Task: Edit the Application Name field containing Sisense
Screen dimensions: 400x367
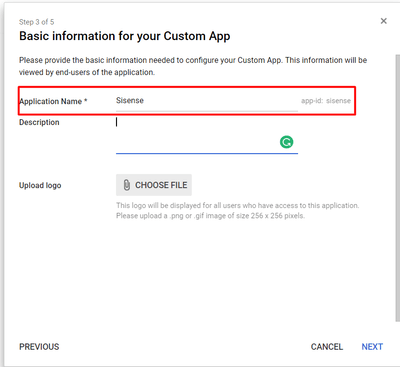Action: [207, 101]
